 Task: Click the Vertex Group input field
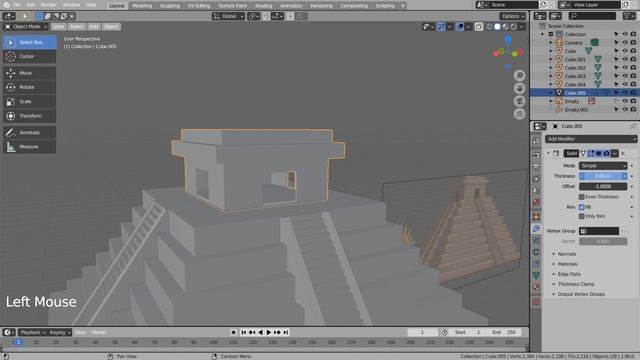click(599, 231)
